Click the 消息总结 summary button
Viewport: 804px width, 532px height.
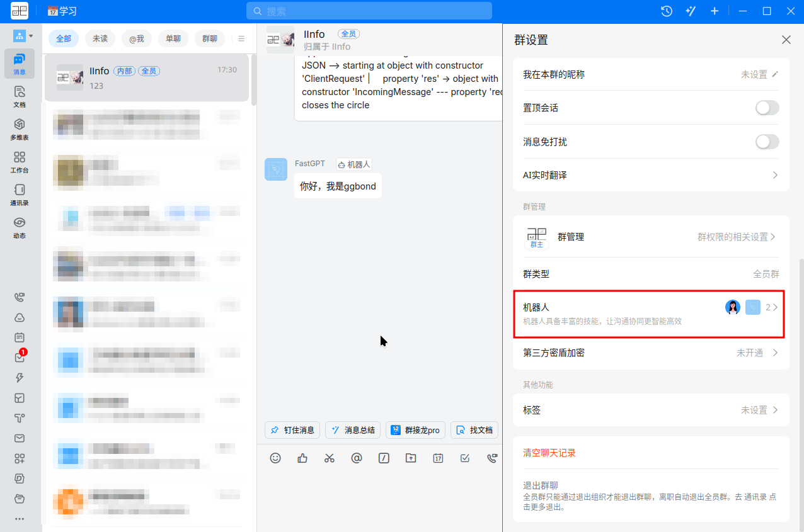click(352, 430)
